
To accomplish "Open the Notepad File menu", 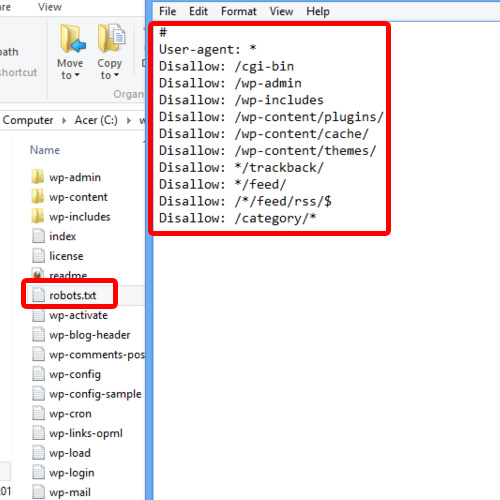I will [x=167, y=11].
